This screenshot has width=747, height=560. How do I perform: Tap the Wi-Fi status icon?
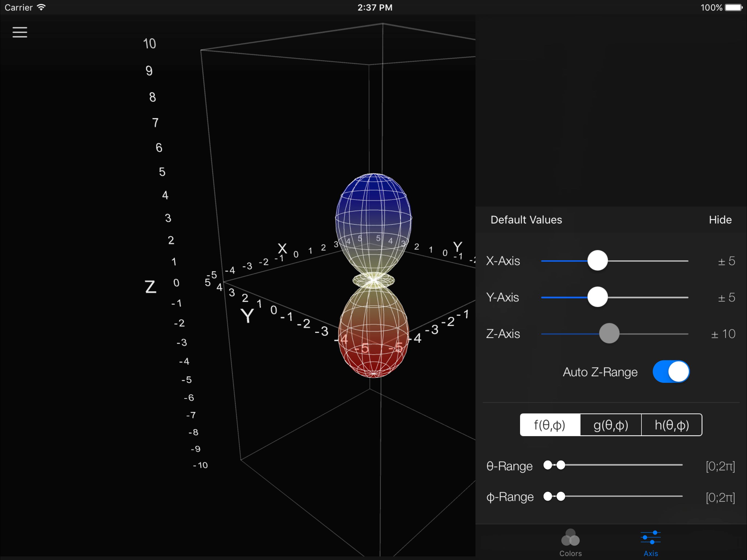pos(41,7)
